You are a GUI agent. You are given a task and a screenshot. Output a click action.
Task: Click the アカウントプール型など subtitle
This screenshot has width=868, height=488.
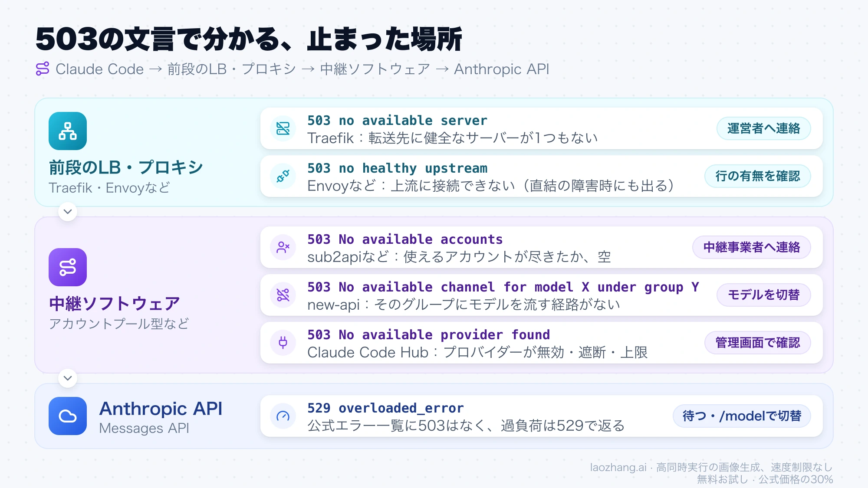pos(119,324)
